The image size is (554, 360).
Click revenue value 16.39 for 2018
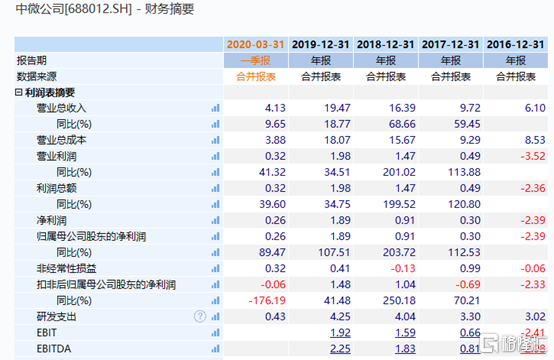pyautogui.click(x=402, y=108)
